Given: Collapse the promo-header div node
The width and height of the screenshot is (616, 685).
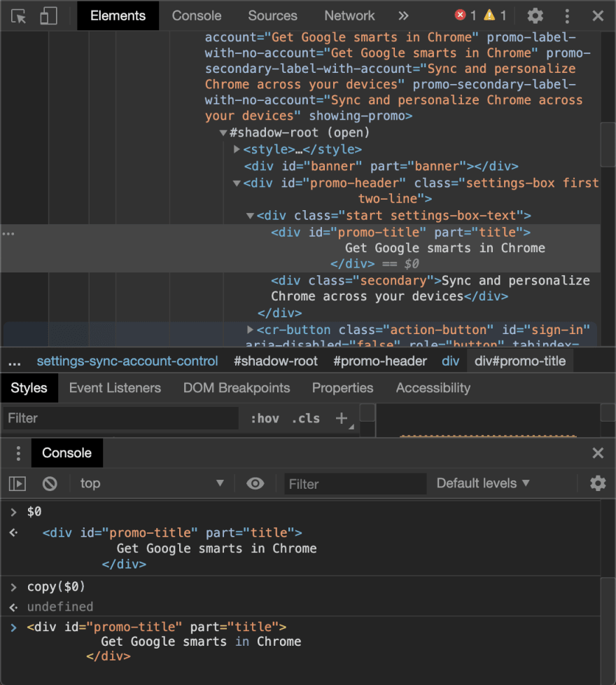Looking at the screenshot, I should coord(237,183).
